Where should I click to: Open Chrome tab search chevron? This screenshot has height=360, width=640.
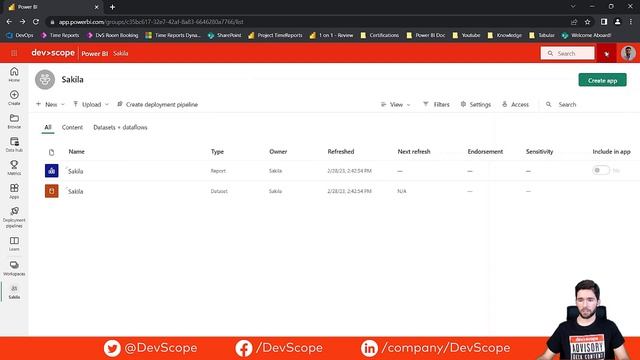pos(573,7)
